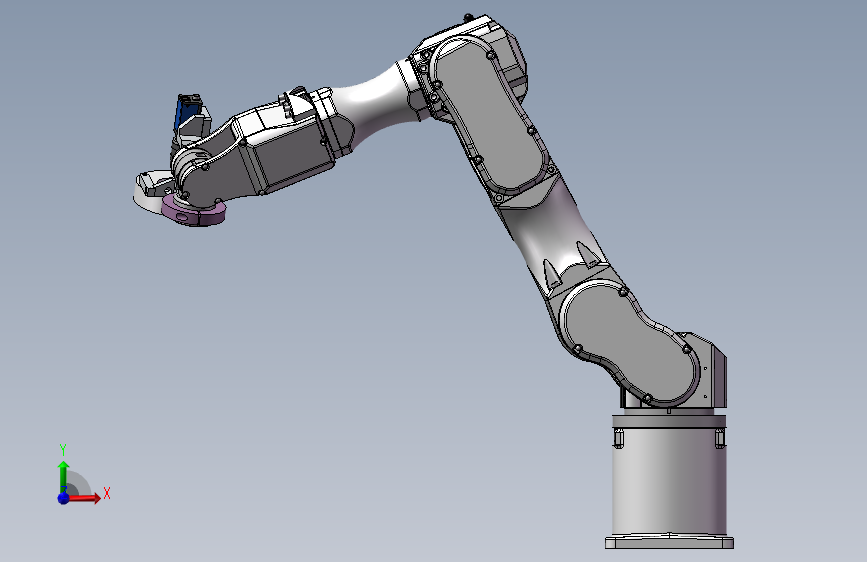Select the upper arm gray cover plate
Viewport: 867px width, 562px height.
(x=490, y=116)
